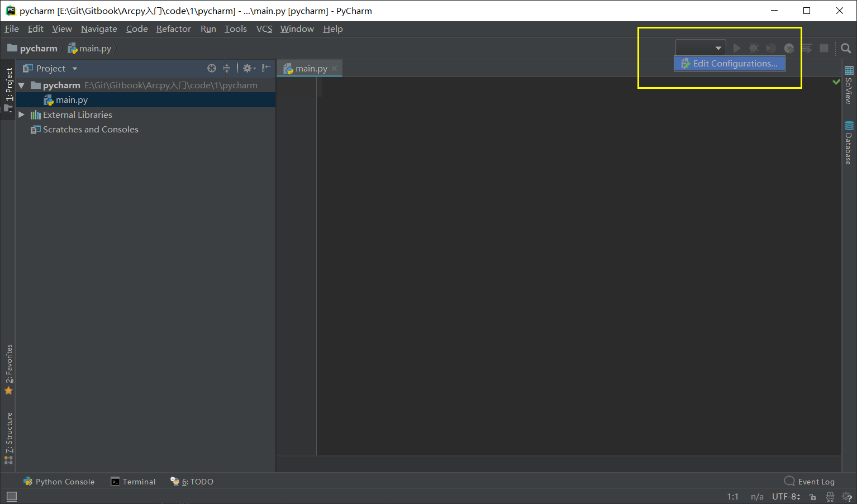Expand External Libraries node
The image size is (857, 504).
[x=22, y=115]
